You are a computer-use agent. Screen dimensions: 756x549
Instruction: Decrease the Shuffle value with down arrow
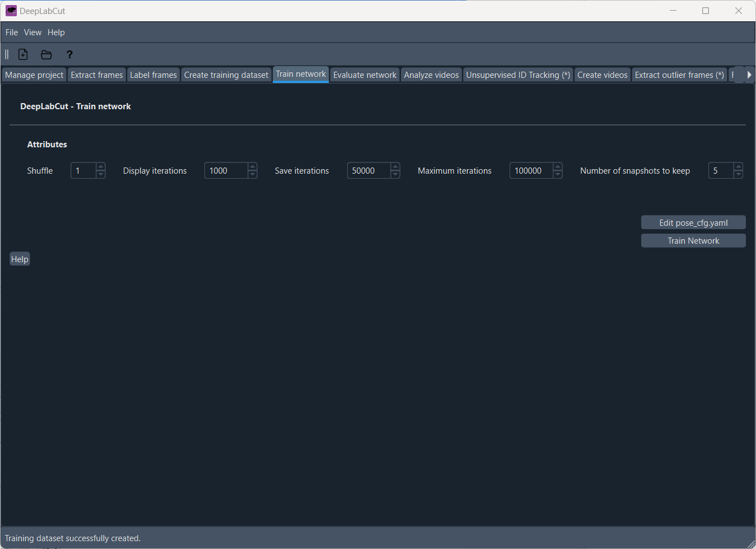101,174
